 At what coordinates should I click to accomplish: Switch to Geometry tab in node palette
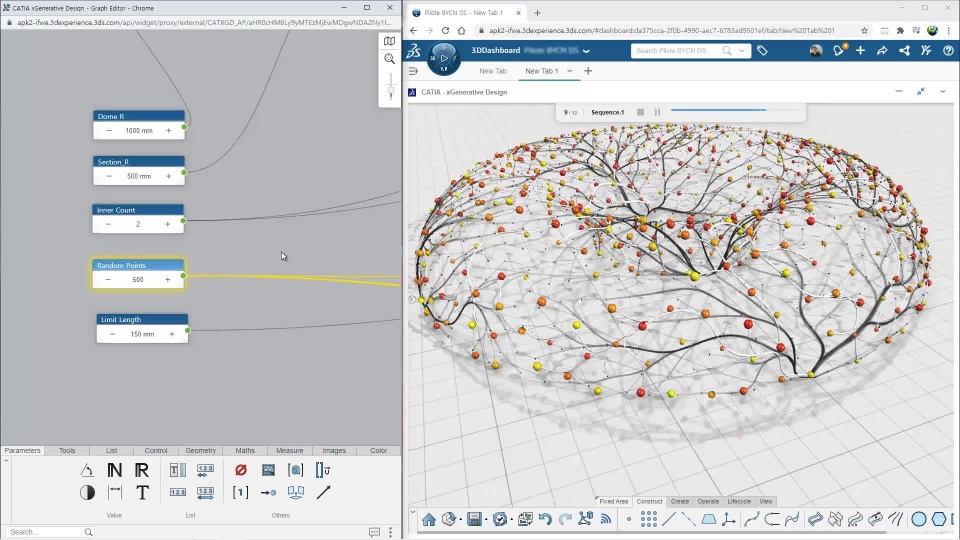pyautogui.click(x=200, y=450)
